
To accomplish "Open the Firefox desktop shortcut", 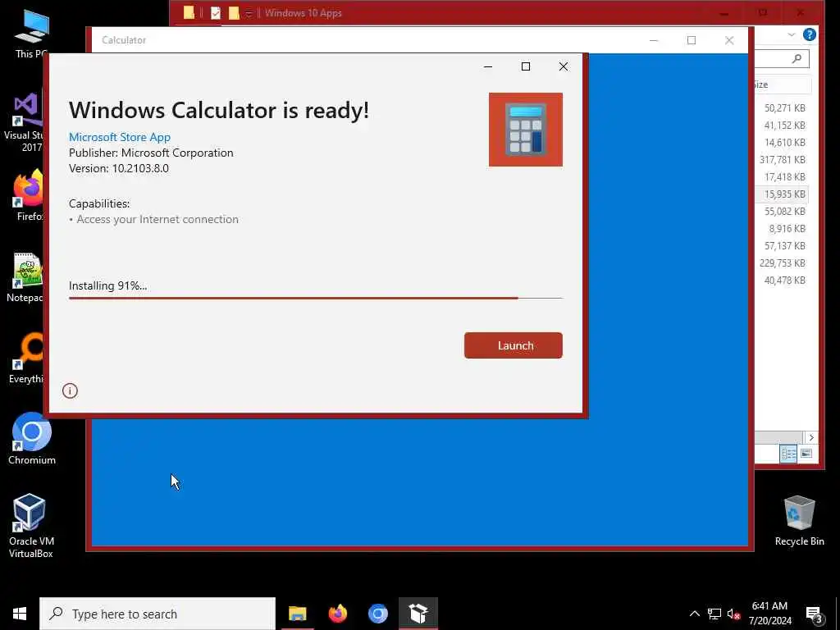I will click(x=29, y=195).
